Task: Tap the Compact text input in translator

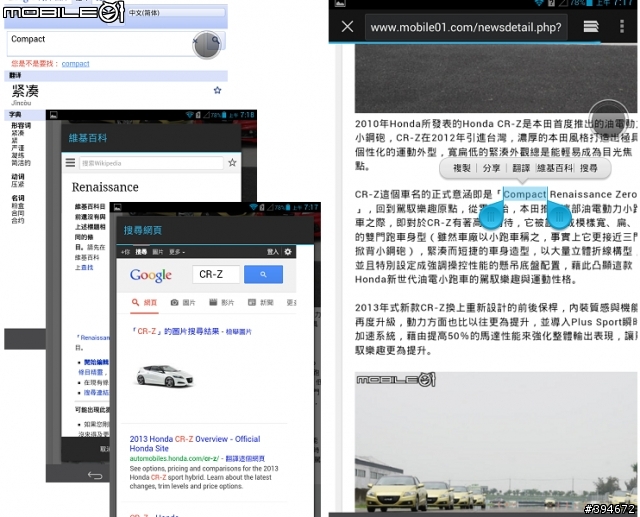Action: [x=100, y=43]
